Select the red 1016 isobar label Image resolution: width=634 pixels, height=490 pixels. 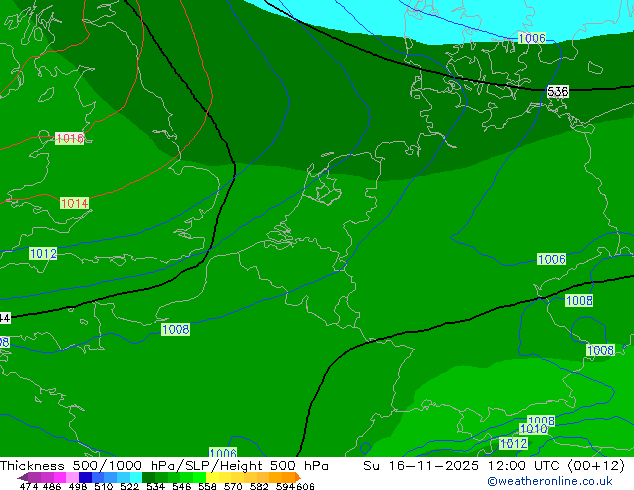(70, 139)
